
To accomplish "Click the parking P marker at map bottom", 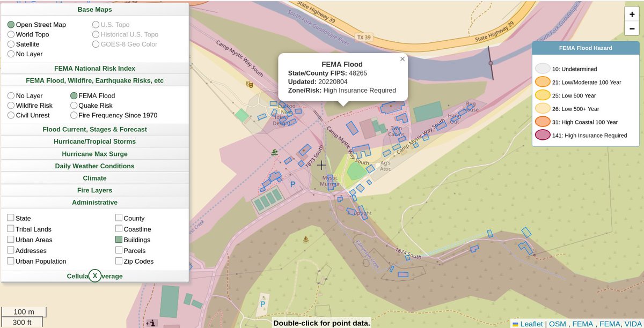I will [262, 303].
